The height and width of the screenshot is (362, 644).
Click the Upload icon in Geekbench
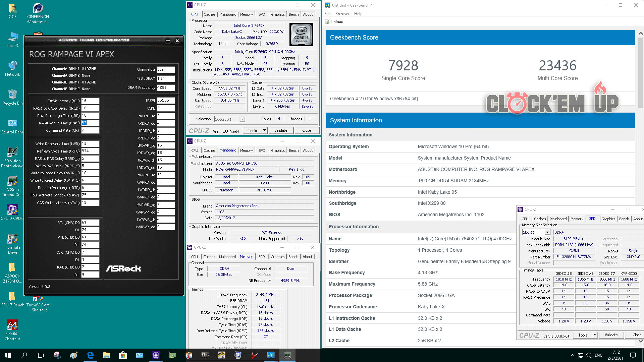327,22
